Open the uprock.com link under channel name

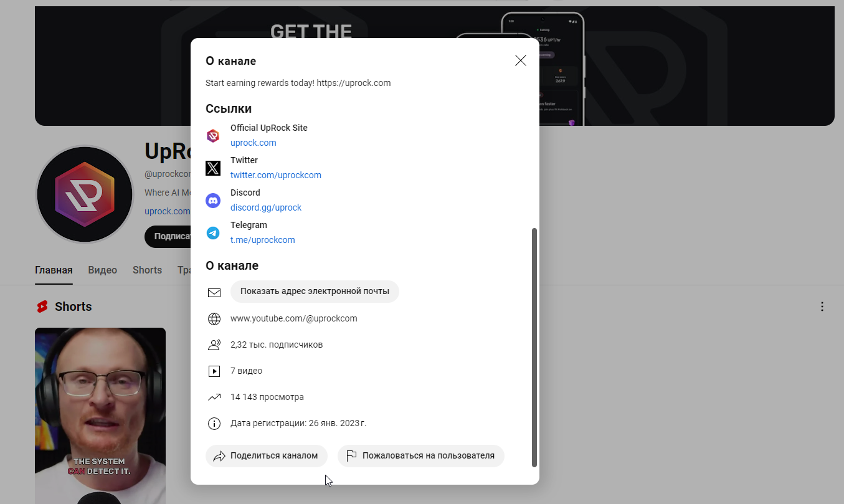tap(167, 211)
